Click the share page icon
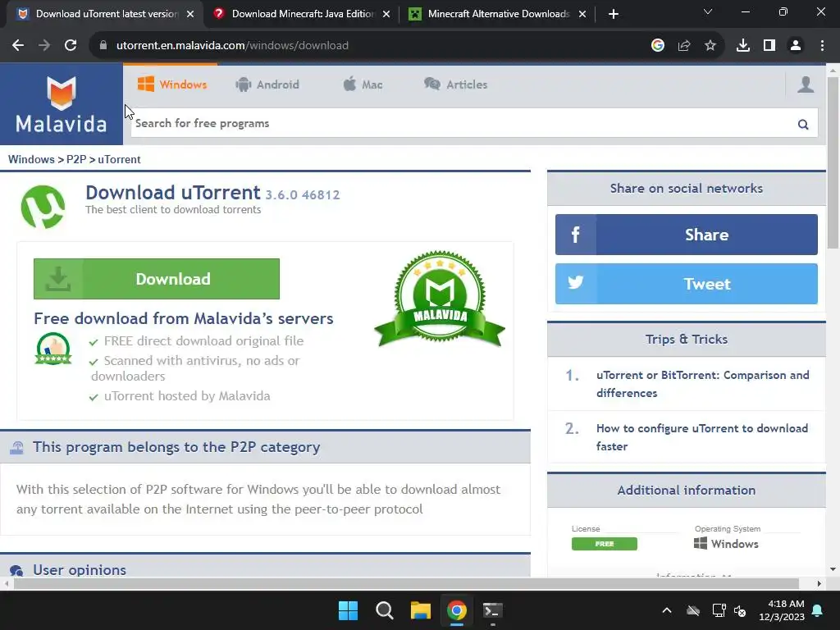840x630 pixels. point(684,46)
